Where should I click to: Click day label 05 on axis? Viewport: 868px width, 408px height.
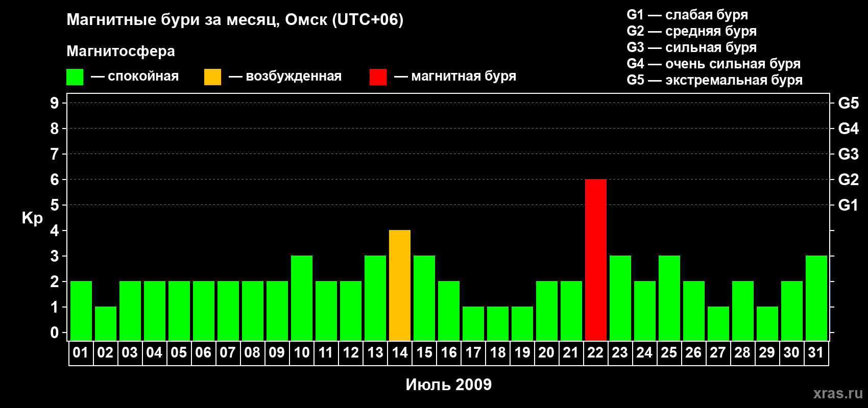179,353
